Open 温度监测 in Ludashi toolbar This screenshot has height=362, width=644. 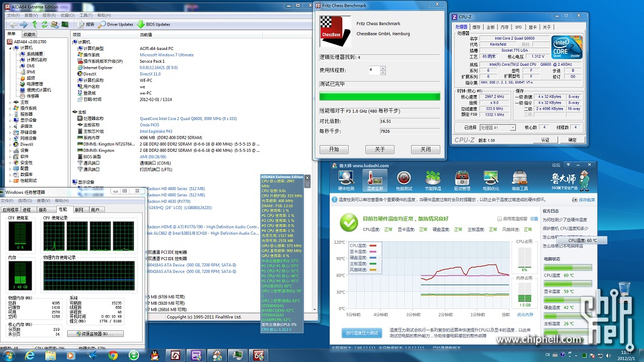pos(374,180)
